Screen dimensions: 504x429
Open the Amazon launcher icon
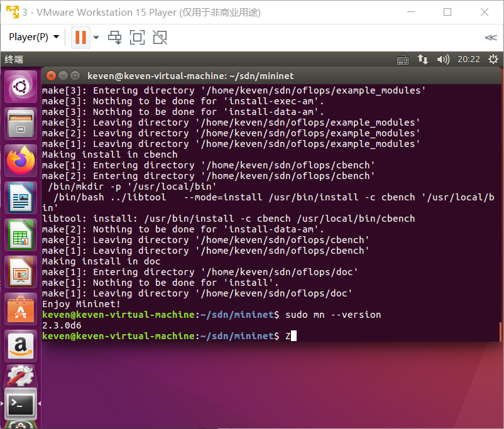(21, 347)
